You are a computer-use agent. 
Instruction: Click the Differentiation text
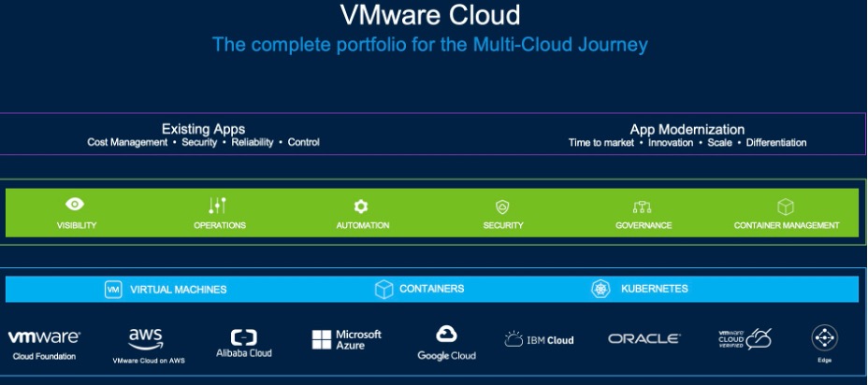(x=776, y=143)
